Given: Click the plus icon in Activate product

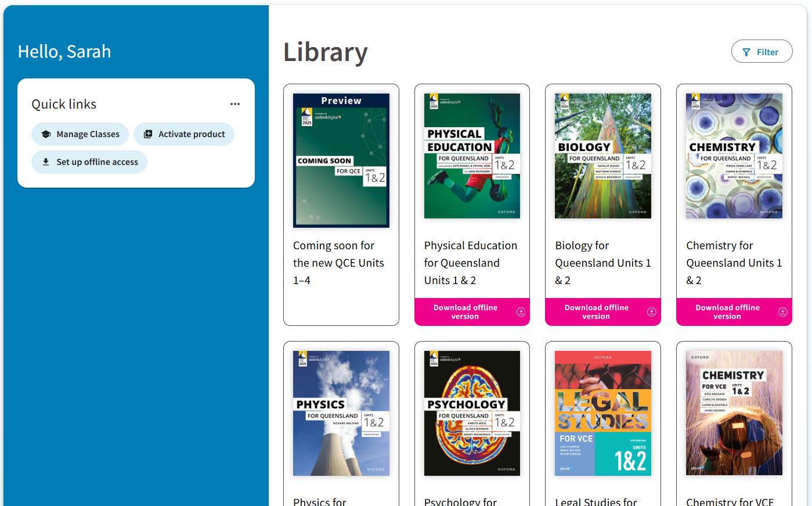Looking at the screenshot, I should tap(148, 134).
